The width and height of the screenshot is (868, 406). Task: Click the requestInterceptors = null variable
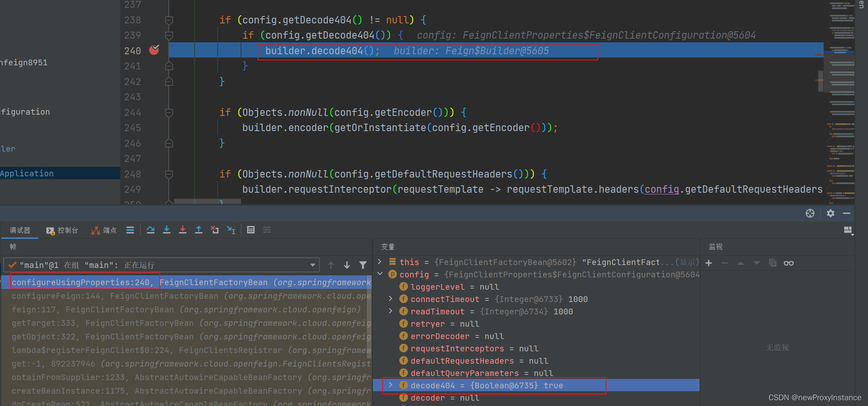[474, 348]
